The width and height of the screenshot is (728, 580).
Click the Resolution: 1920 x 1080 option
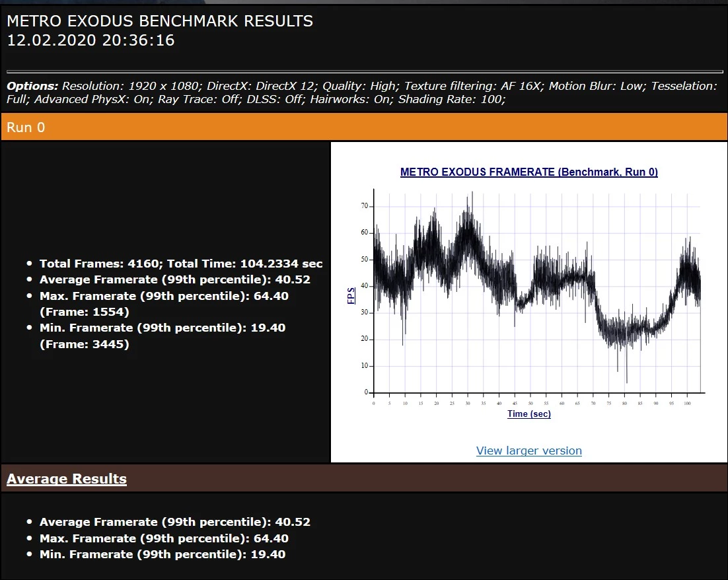[131, 86]
